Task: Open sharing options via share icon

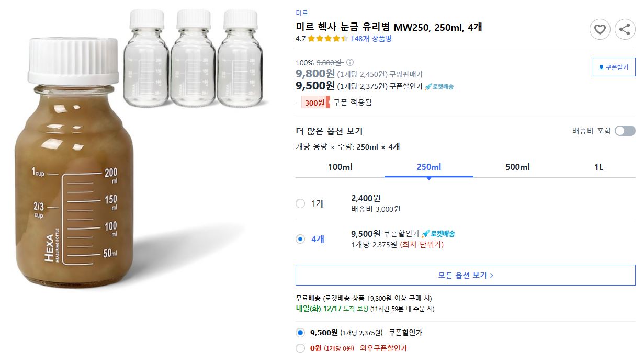Action: point(625,29)
